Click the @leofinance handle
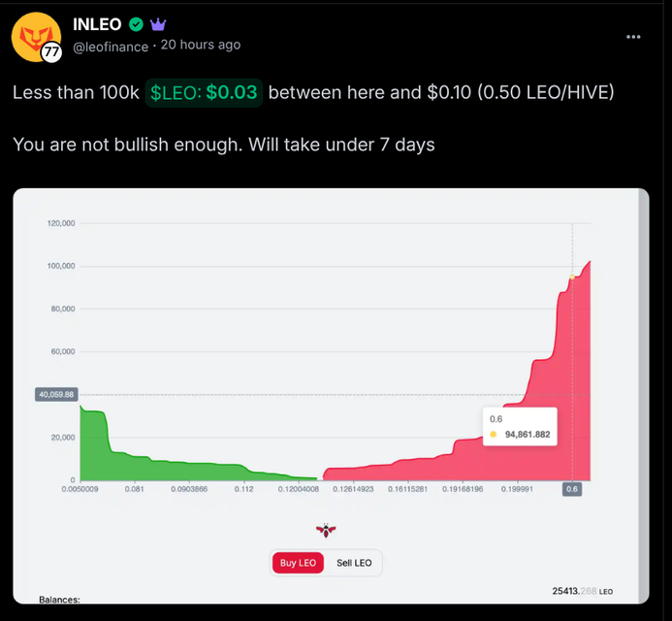This screenshot has width=672, height=621. tap(111, 46)
